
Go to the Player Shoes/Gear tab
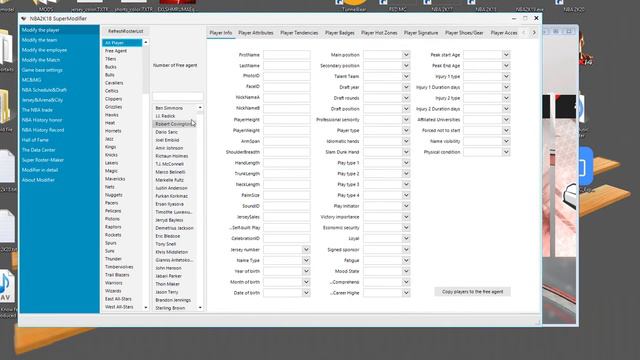[464, 33]
